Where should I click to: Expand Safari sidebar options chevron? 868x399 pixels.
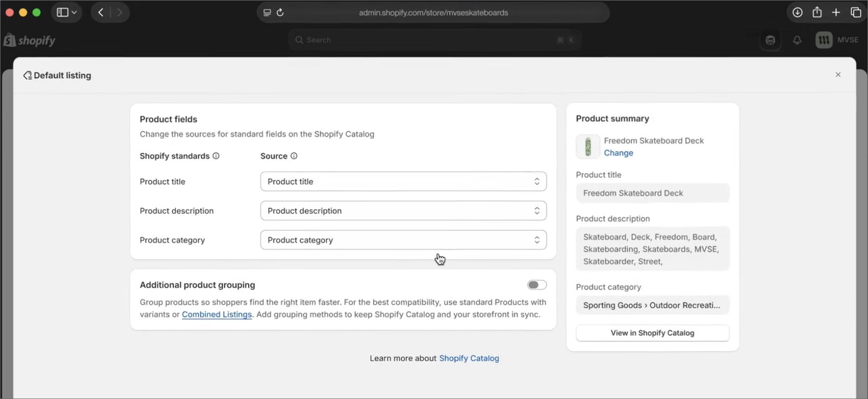(74, 13)
